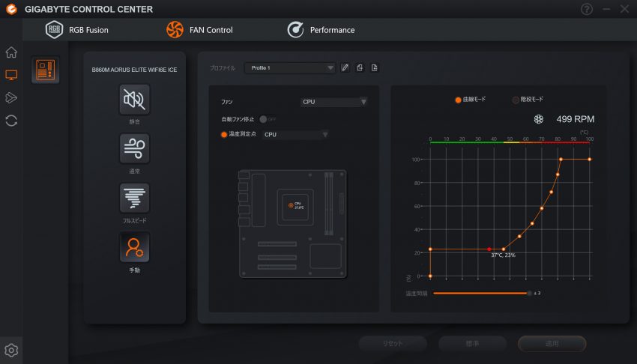Select the step mode (階段モード) radio button
Viewport: 637px width, 364px height.
(515, 99)
